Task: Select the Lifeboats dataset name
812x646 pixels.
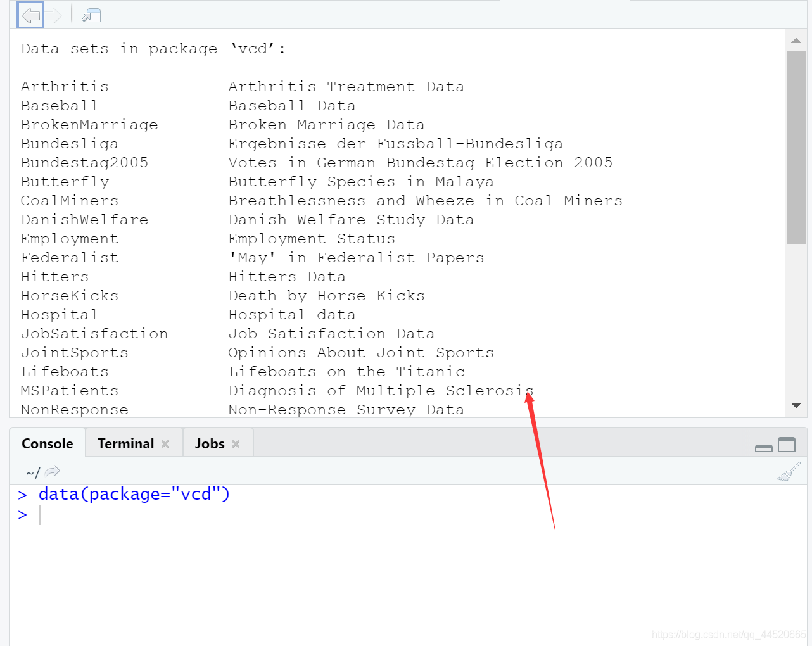Action: click(x=65, y=372)
